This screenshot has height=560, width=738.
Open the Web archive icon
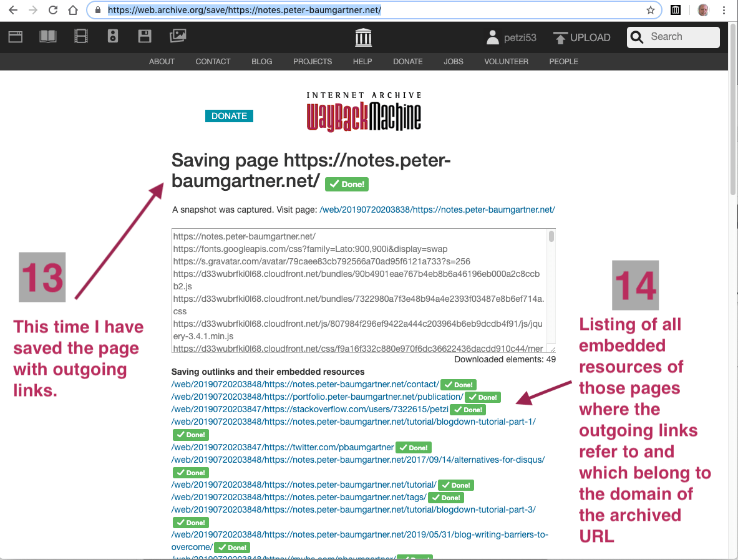[x=16, y=37]
